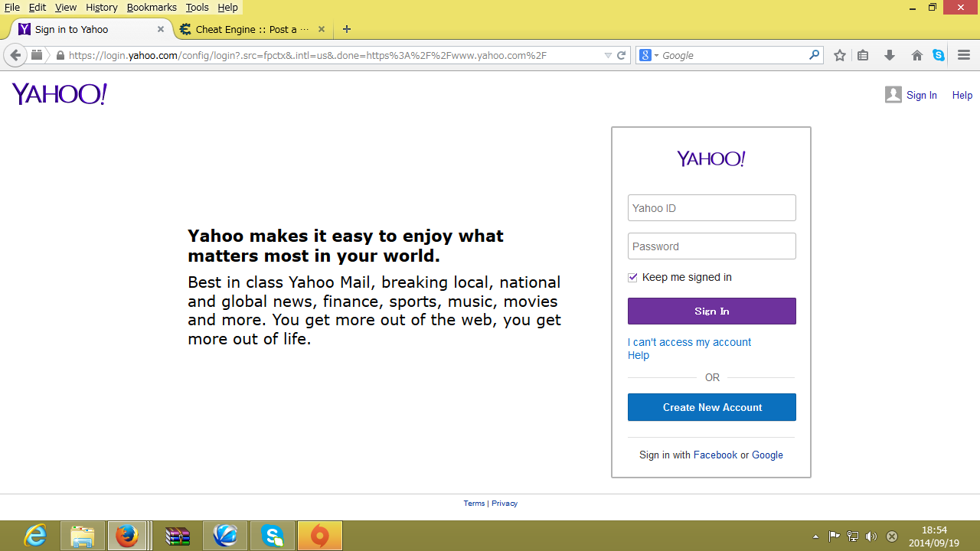Bookmark this page with the star icon

(x=840, y=55)
